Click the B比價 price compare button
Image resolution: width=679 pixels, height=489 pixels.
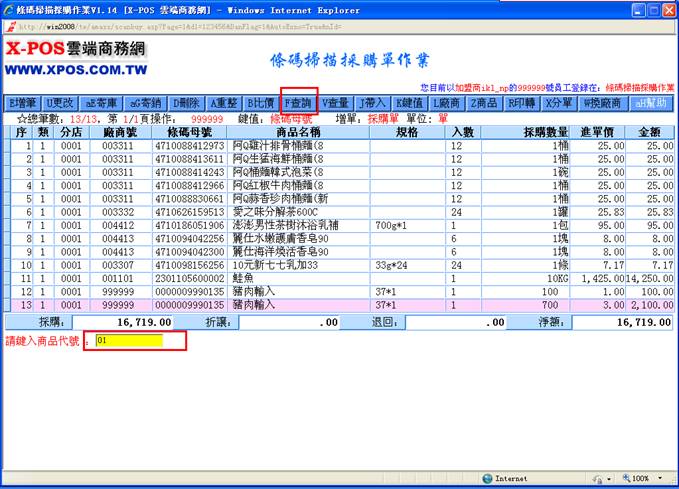261,103
